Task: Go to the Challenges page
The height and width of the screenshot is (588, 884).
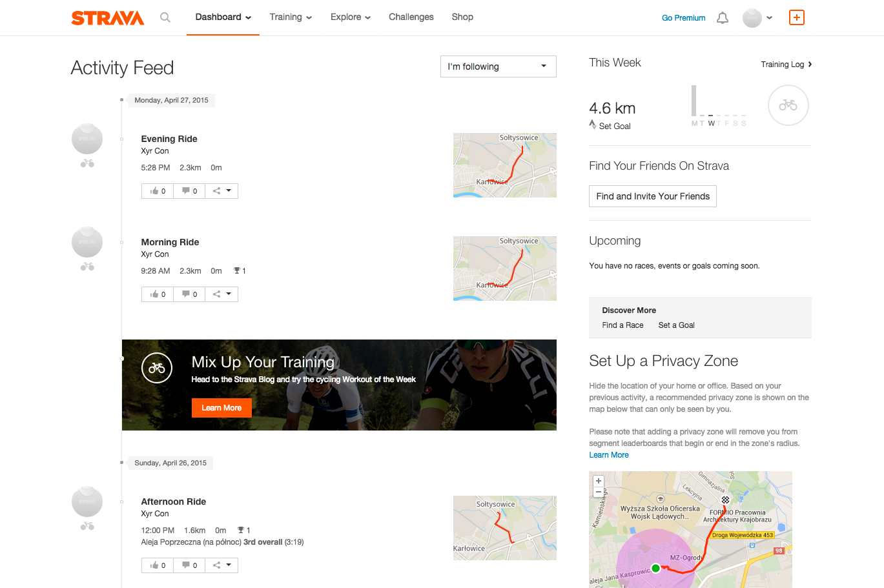Action: [411, 17]
